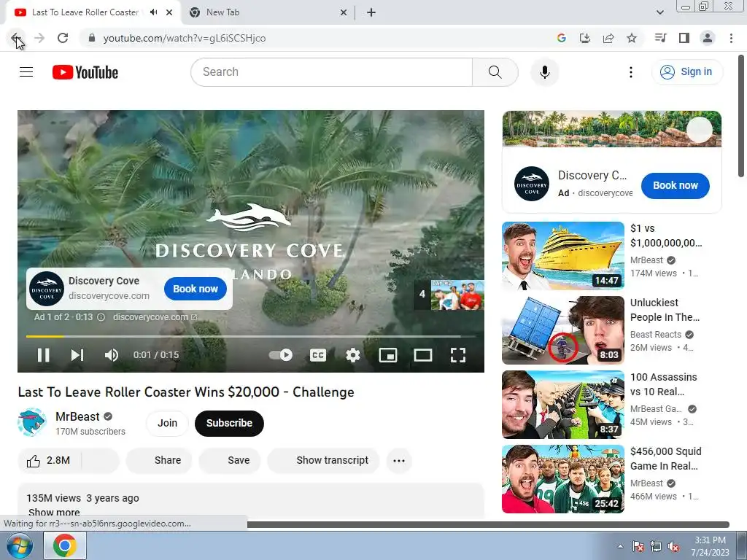Open discoverycove.com link under the ad
This screenshot has height=560, width=747.
click(155, 317)
